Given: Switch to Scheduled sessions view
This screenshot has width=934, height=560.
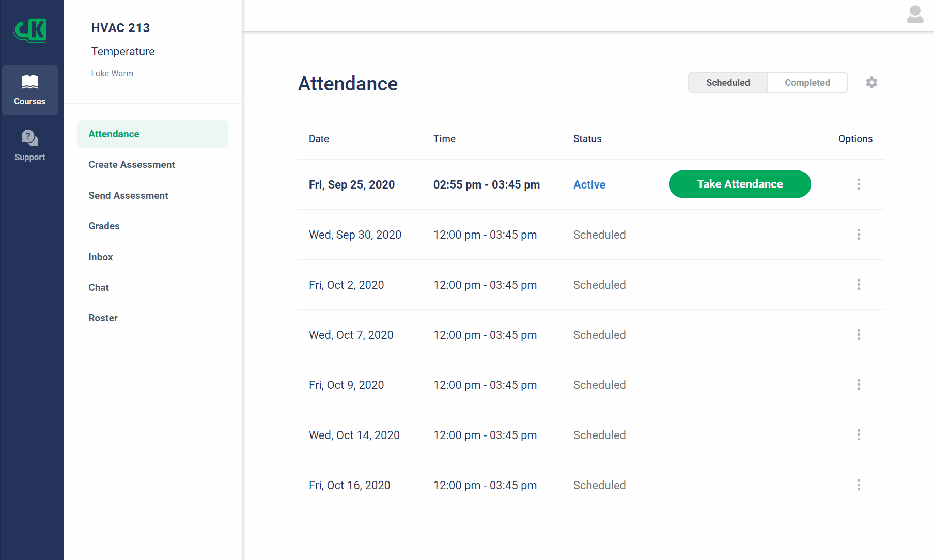Looking at the screenshot, I should click(728, 83).
